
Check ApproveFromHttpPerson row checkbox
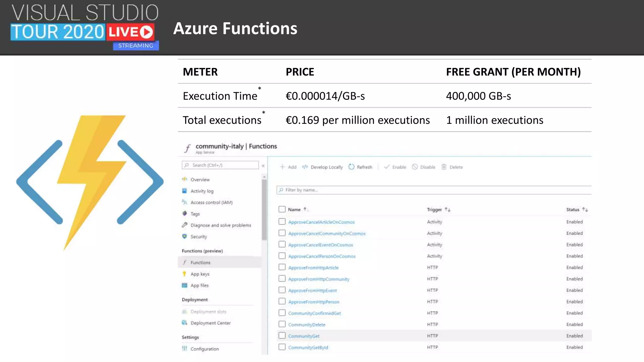(282, 301)
